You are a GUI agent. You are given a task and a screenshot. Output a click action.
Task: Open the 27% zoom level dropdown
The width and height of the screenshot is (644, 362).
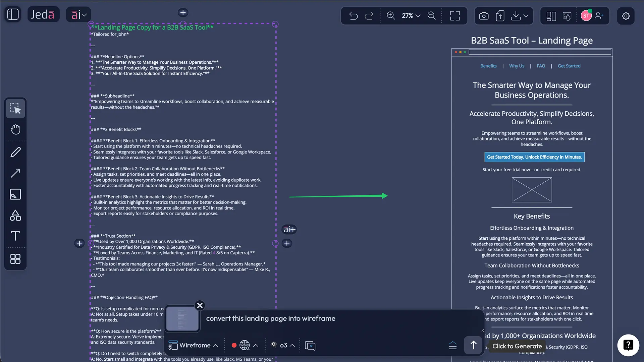pos(411,16)
